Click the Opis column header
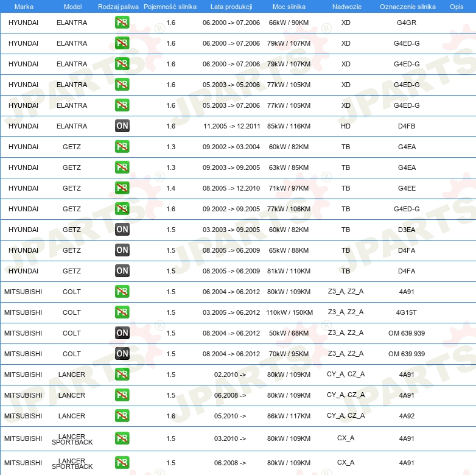The width and height of the screenshot is (476, 475). click(x=456, y=7)
